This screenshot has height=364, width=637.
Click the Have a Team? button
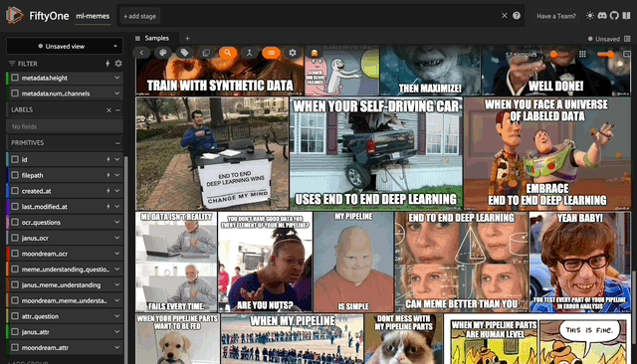click(556, 16)
